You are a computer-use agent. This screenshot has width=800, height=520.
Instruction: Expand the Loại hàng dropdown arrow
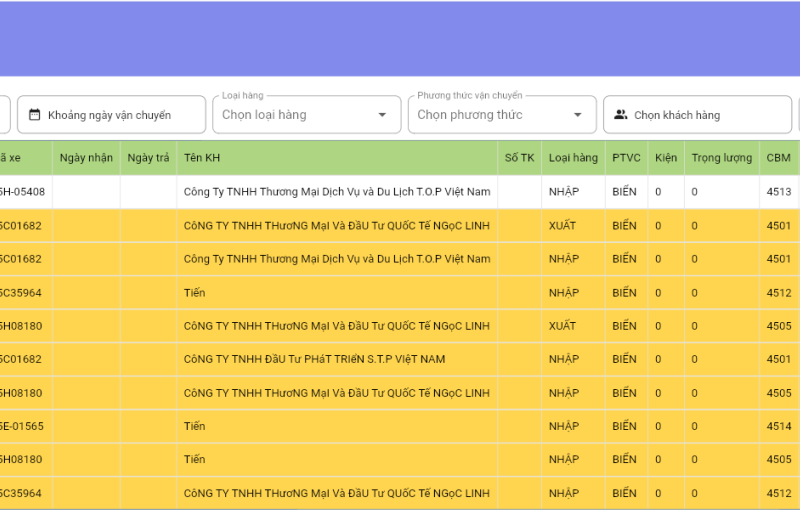(382, 115)
